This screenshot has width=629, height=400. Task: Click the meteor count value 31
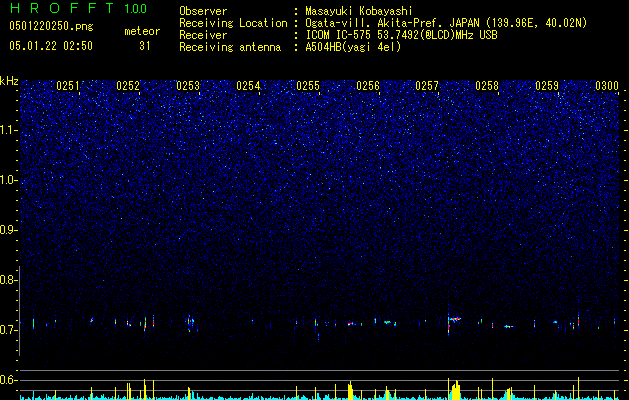point(145,46)
